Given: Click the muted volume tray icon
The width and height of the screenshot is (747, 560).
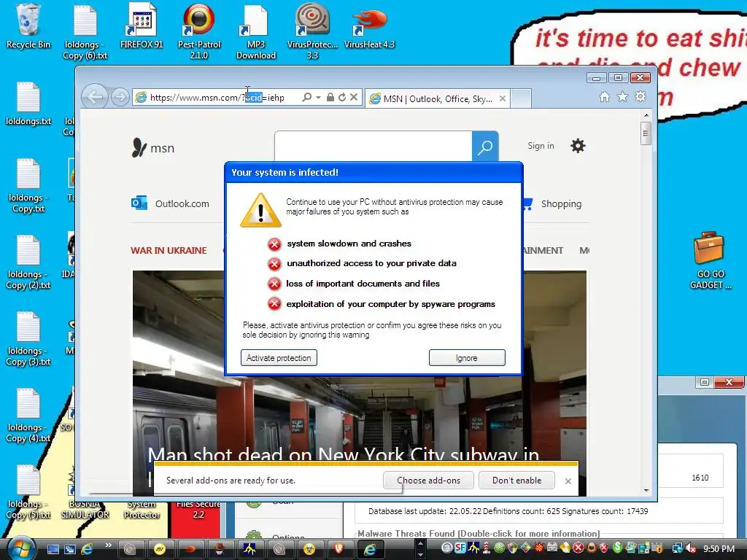Looking at the screenshot, I should click(690, 548).
